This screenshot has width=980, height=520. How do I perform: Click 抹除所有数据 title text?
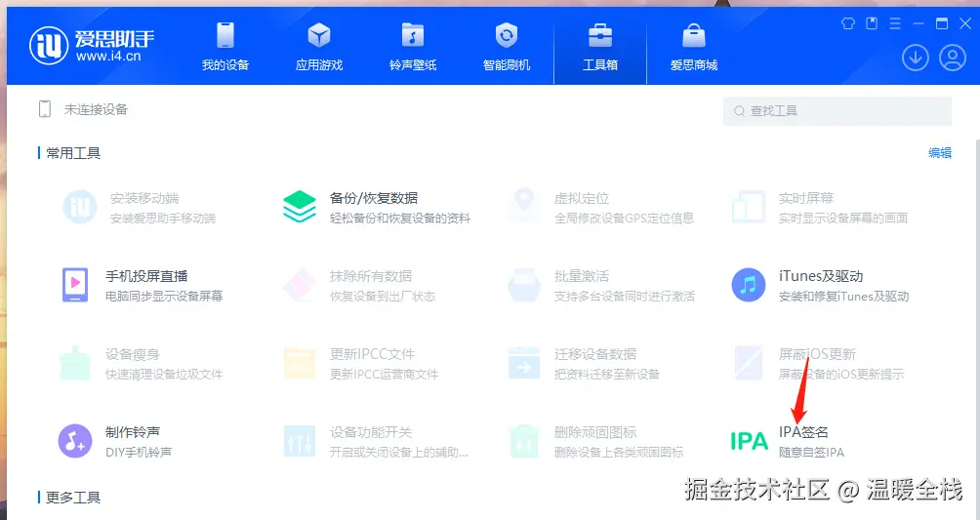click(371, 276)
